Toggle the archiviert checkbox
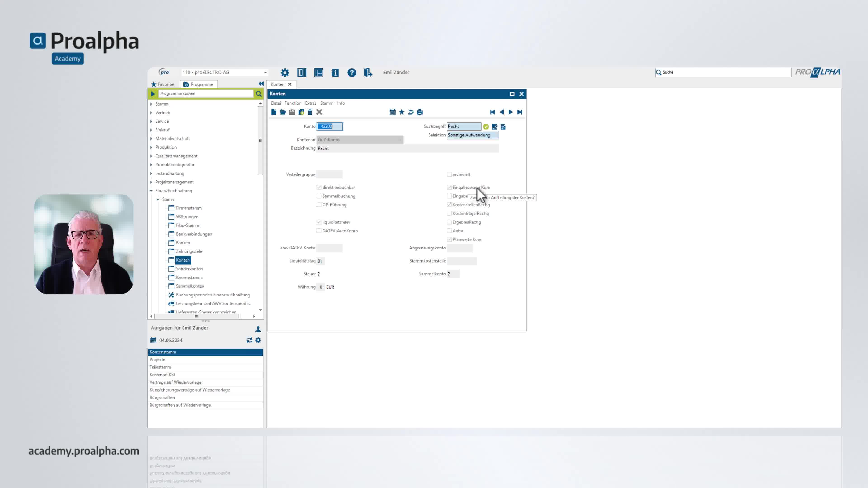Image resolution: width=868 pixels, height=488 pixels. [449, 174]
